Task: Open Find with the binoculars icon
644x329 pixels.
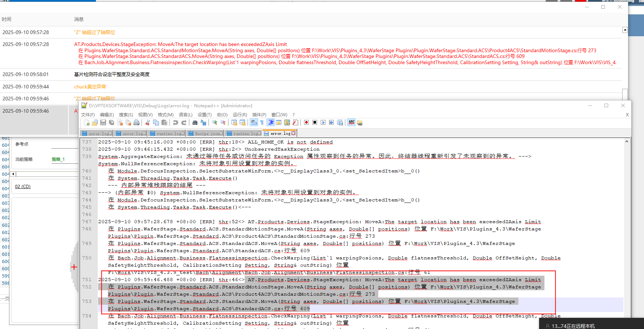Action: click(195, 122)
